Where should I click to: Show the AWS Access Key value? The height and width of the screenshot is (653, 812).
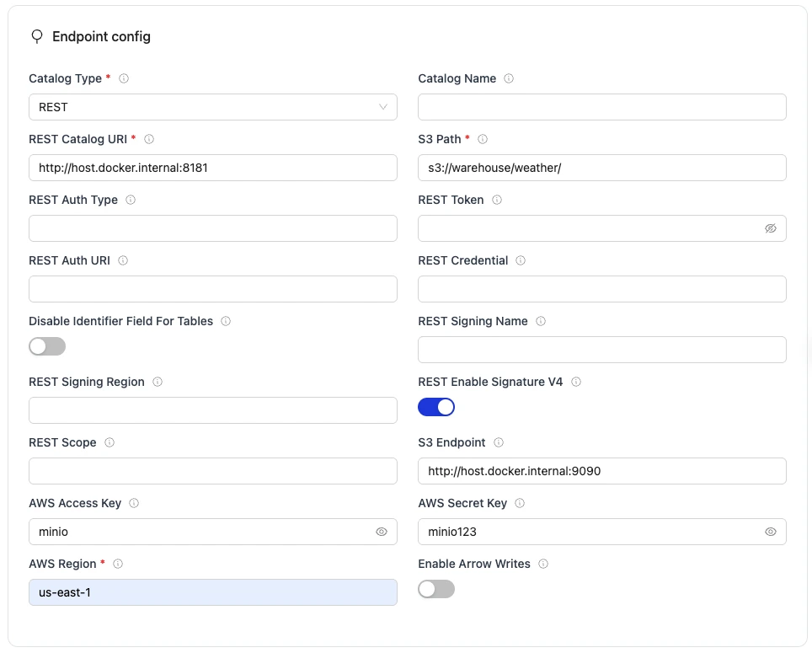point(382,531)
